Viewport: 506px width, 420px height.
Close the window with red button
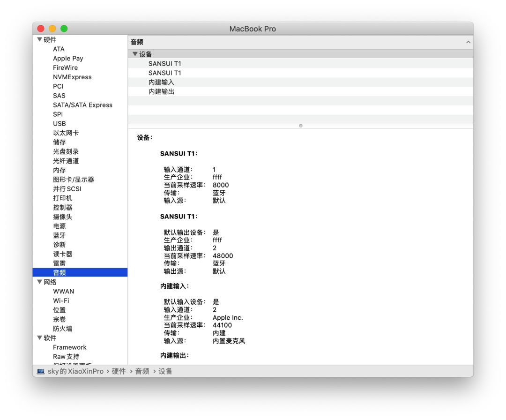(41, 29)
